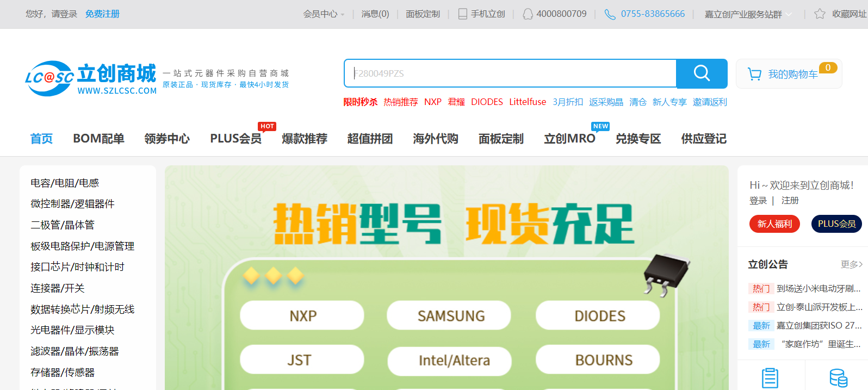
Task: Select 连接器/开关 category
Action: (x=58, y=288)
